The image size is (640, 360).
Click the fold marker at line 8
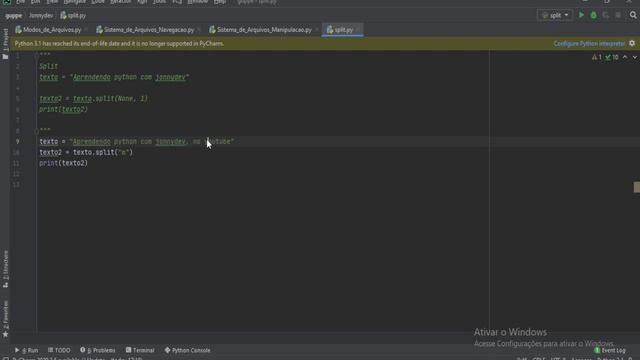pos(36,131)
